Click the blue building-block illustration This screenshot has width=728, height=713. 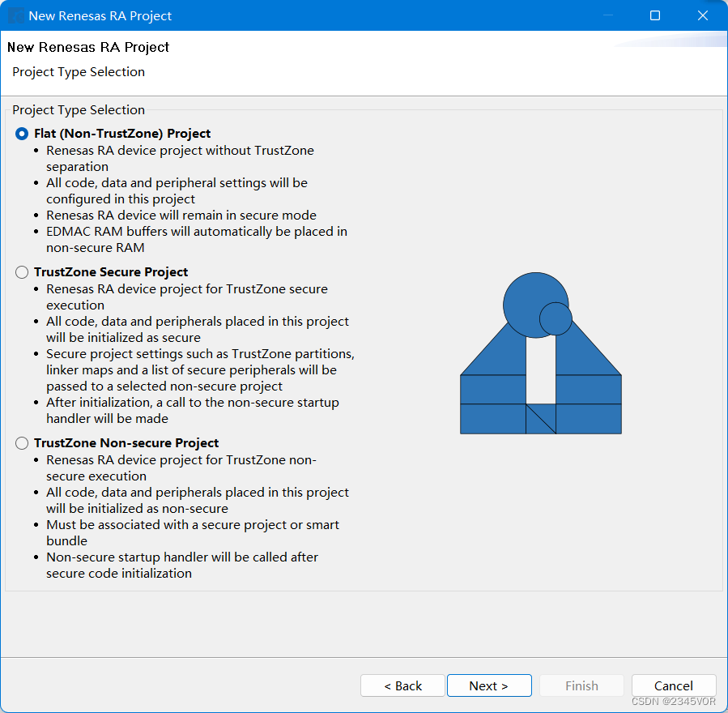click(x=541, y=353)
